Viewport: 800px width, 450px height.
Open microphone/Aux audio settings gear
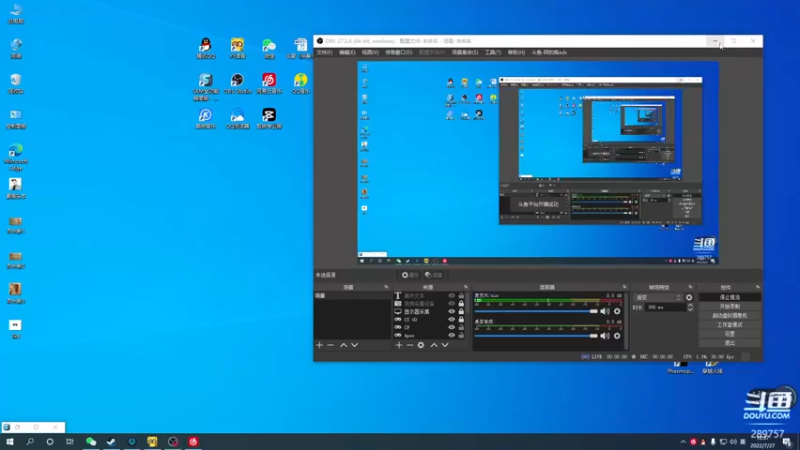tap(617, 311)
